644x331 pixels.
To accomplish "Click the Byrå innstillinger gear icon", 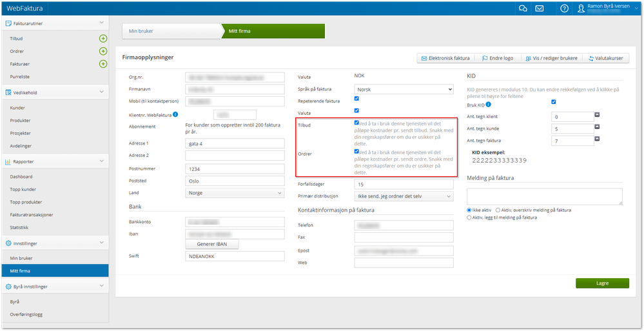I will point(8,286).
